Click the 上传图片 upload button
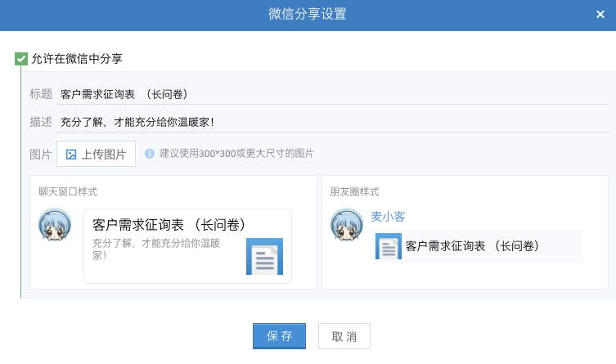This screenshot has width=616, height=364. click(96, 154)
